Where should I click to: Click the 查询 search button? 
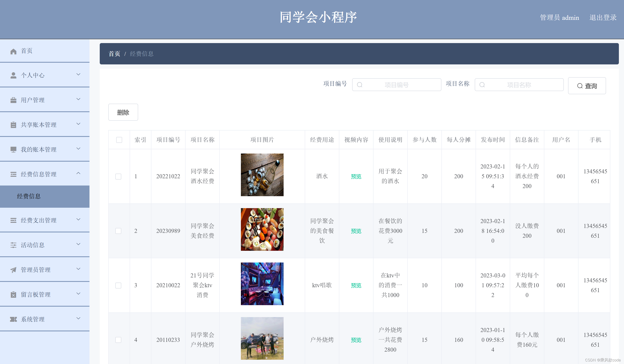coord(587,86)
